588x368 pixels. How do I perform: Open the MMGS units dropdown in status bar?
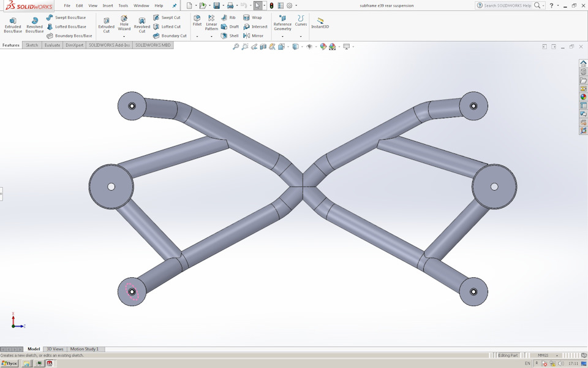[545, 355]
